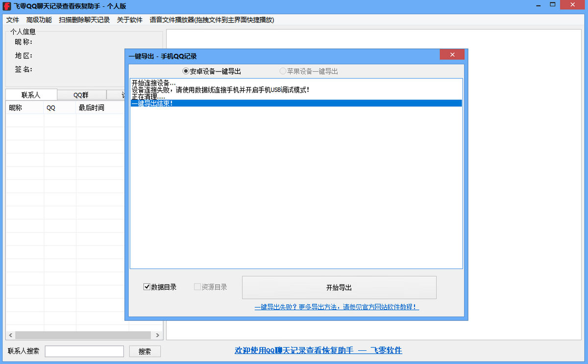Open the 飞零软件 welcome link
588x364 pixels.
[x=318, y=350]
